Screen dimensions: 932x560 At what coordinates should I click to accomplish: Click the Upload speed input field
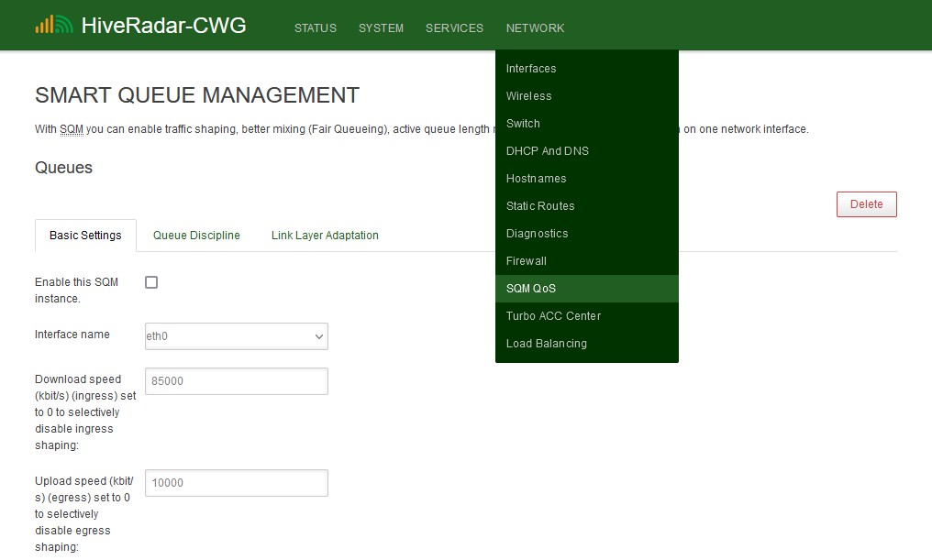(236, 483)
